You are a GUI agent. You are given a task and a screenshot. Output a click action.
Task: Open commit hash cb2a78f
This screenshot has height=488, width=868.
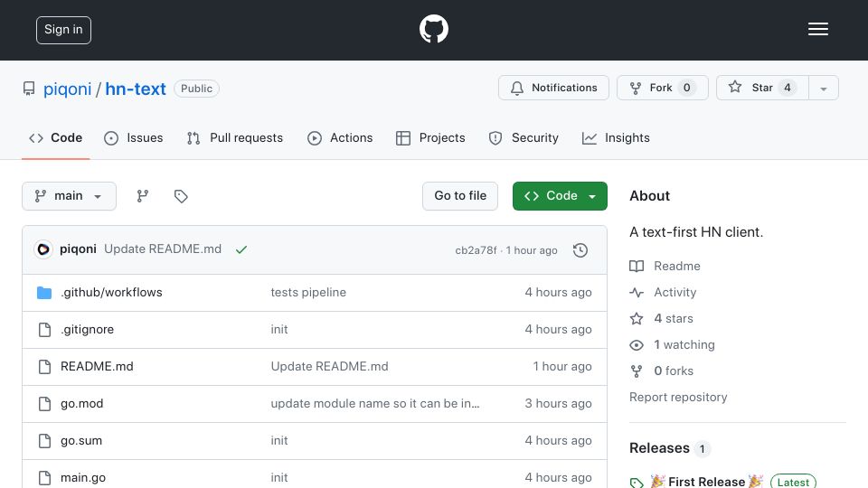(476, 250)
